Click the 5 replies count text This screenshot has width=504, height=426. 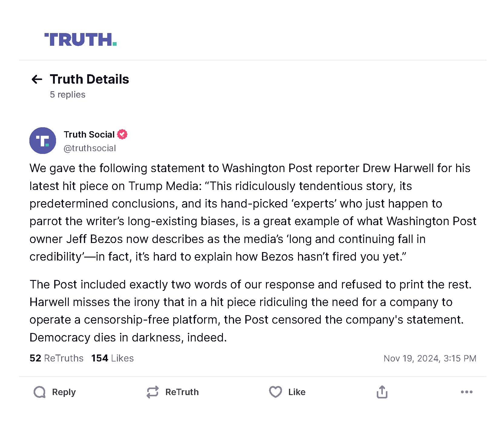click(68, 95)
